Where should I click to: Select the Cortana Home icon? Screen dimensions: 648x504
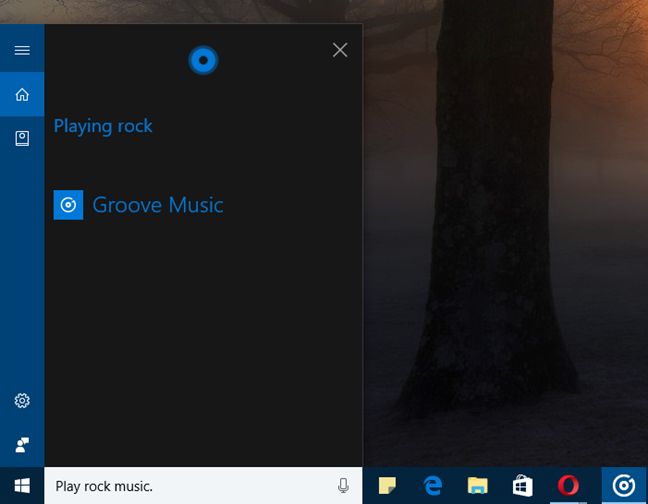pyautogui.click(x=22, y=95)
